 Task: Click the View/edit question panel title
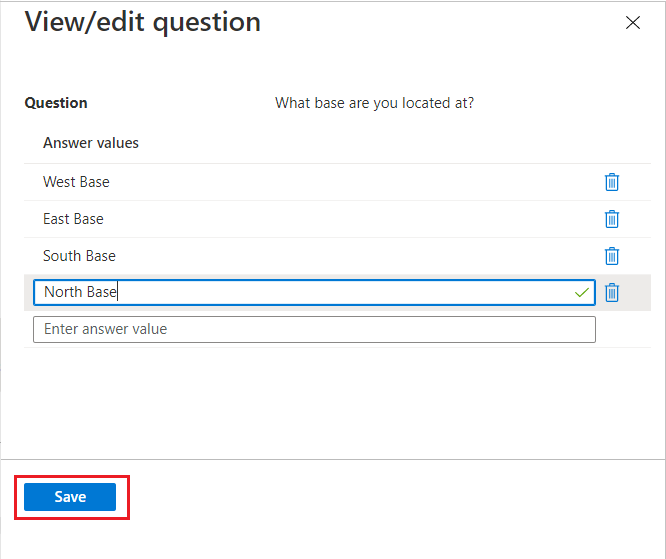[143, 22]
